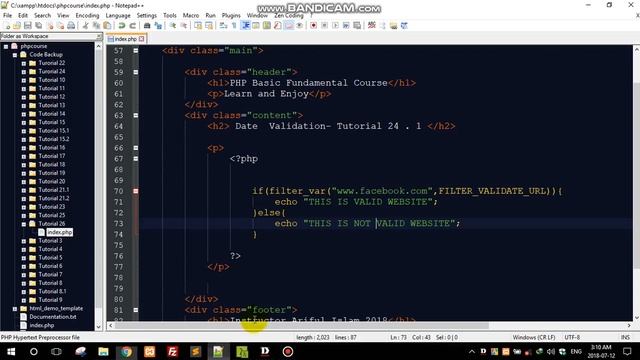
Task: Toggle Word Wrap in the toolbar
Action: [223, 26]
